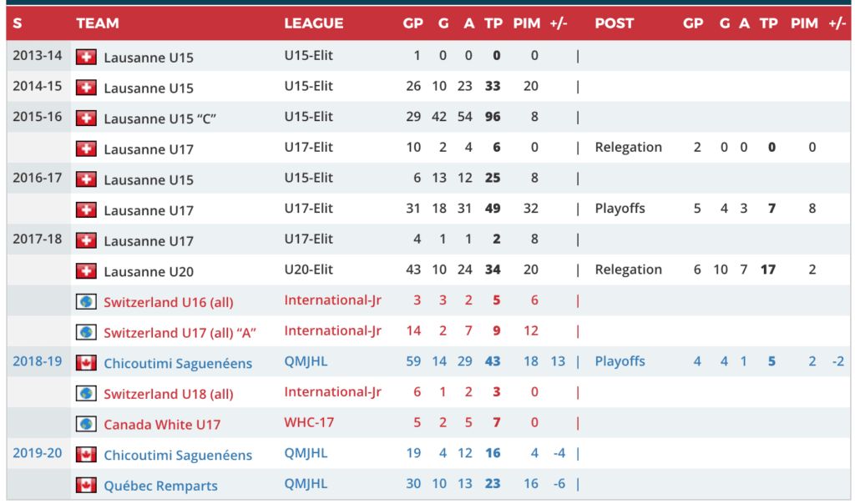Click globe icon beside Canada White U17
The height and width of the screenshot is (504, 855).
tap(86, 424)
